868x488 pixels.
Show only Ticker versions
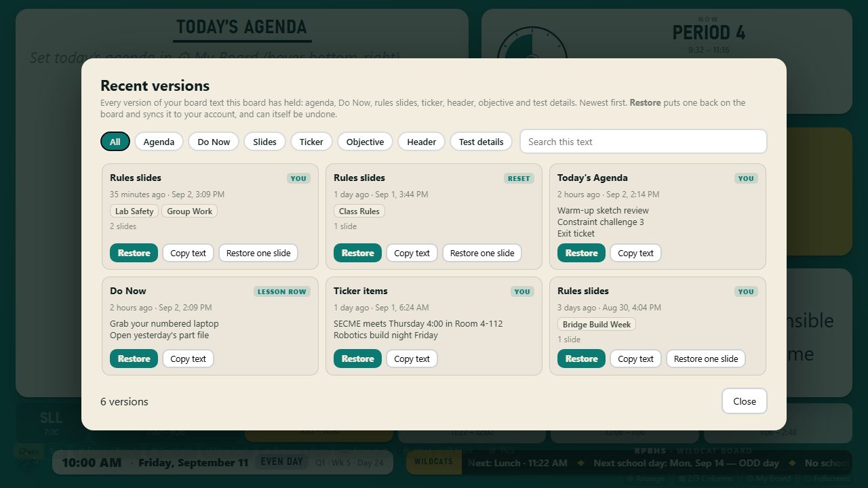311,142
